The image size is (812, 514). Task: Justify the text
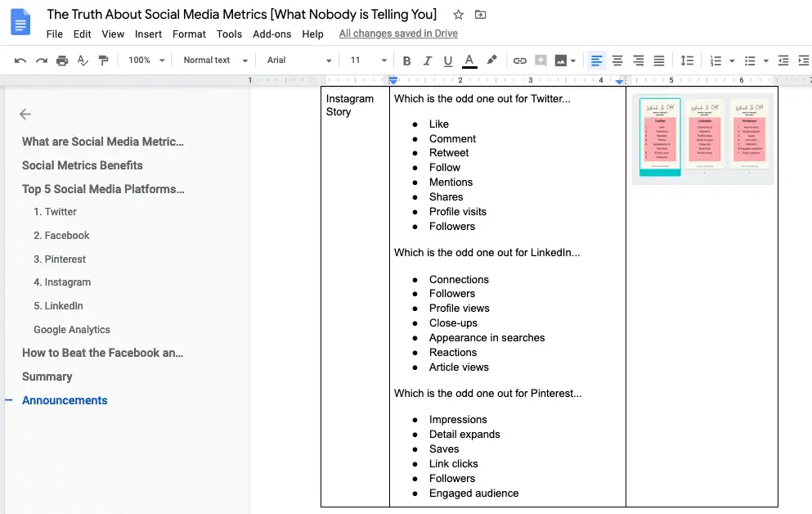tap(659, 61)
